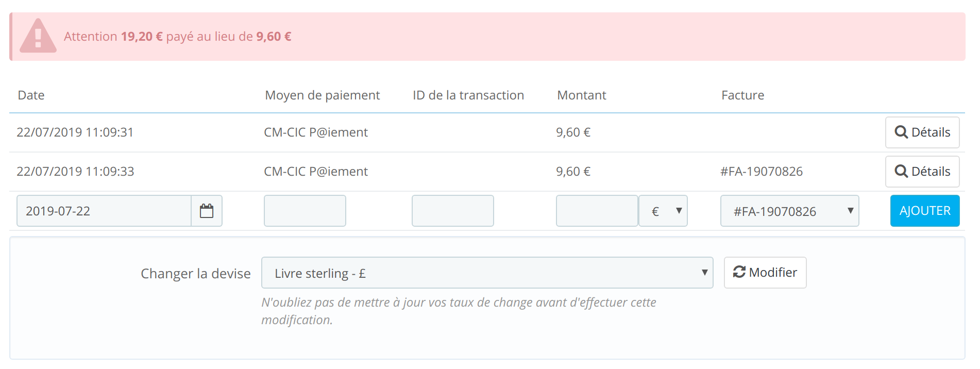Click the Montant amount input field

pos(597,211)
